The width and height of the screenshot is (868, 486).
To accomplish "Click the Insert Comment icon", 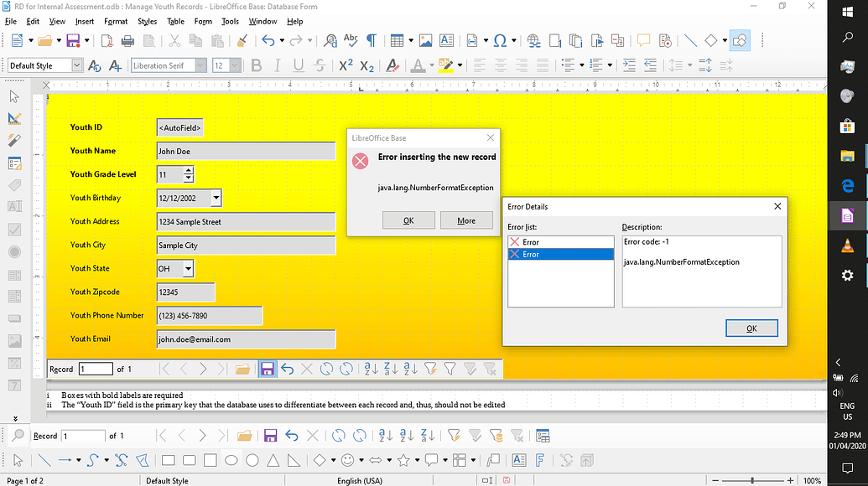I will coord(643,40).
